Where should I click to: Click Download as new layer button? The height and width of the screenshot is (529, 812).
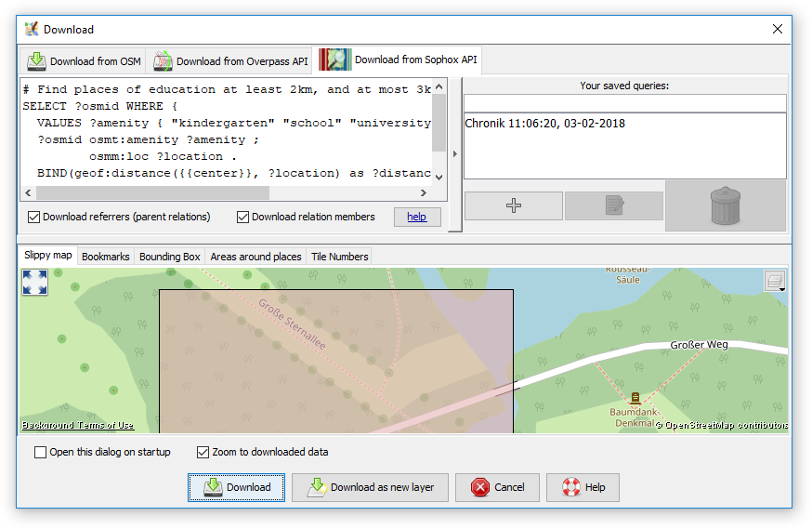coord(370,487)
